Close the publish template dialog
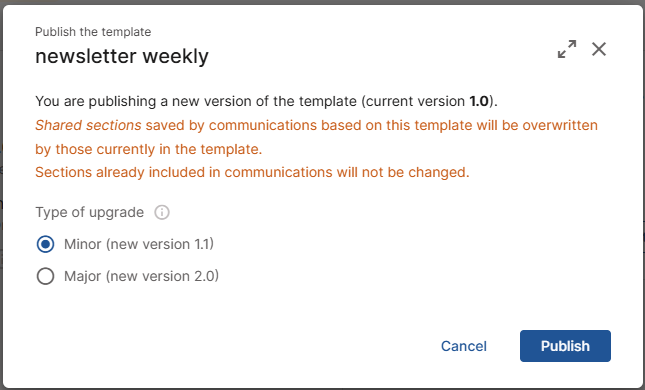The image size is (645, 390). coord(599,49)
